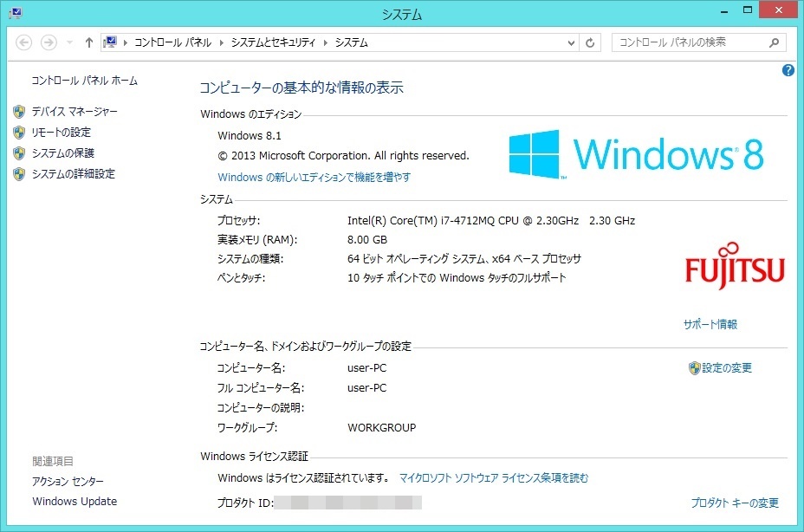This screenshot has height=532, width=804.
Task: Click 設定の変更 link
Action: (727, 368)
